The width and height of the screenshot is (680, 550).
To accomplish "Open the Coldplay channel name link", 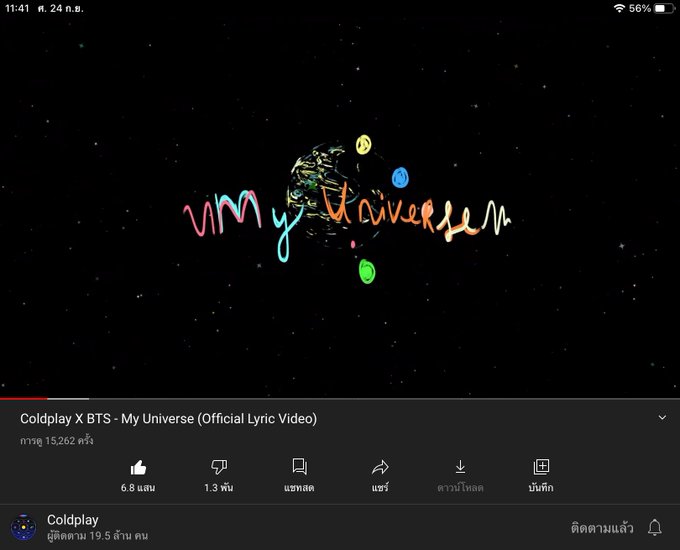I will click(x=72, y=520).
